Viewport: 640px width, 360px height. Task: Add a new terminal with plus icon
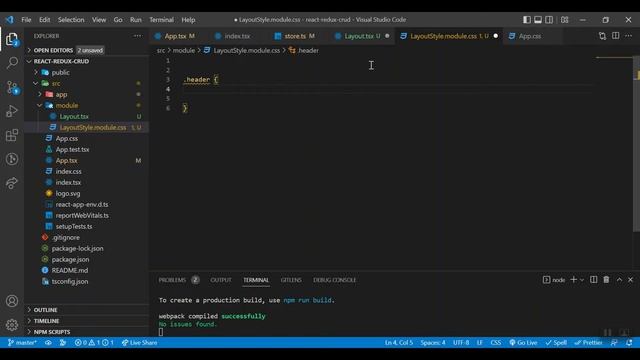point(573,280)
